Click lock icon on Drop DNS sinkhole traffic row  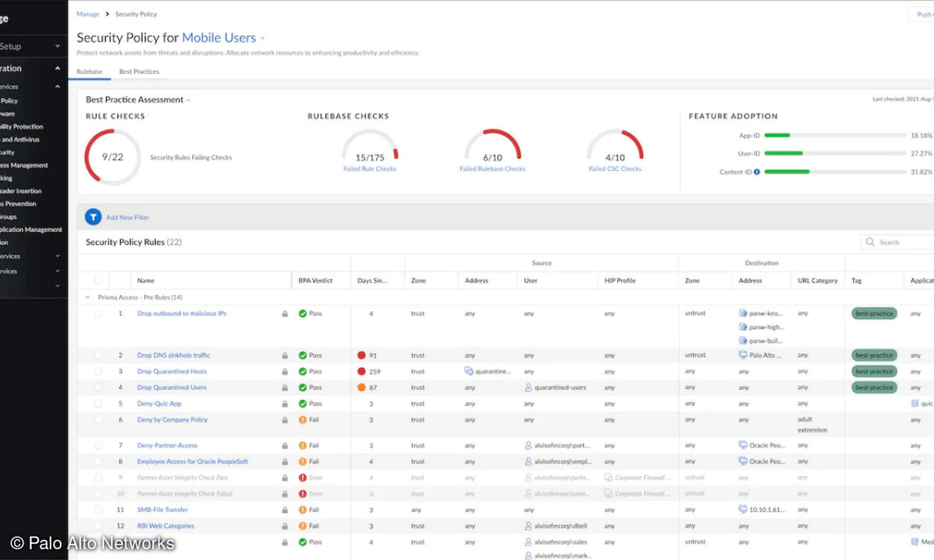[285, 355]
